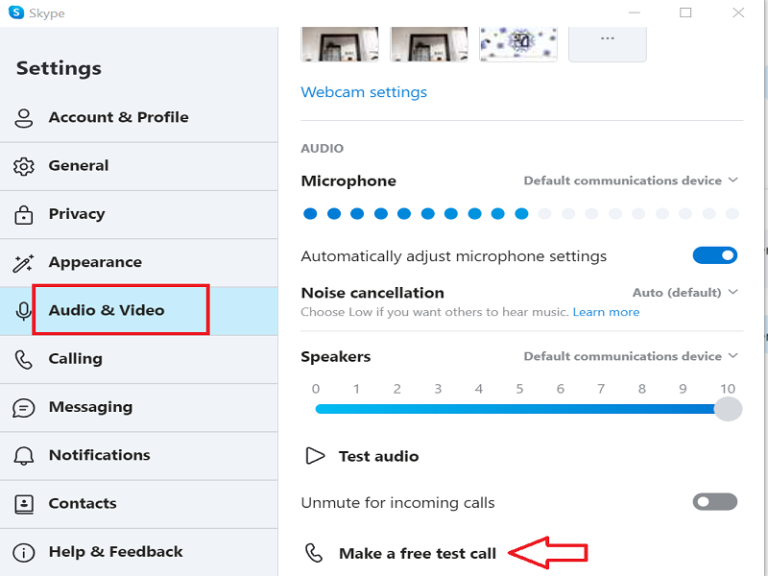Open the Webcam settings link

coord(364,92)
